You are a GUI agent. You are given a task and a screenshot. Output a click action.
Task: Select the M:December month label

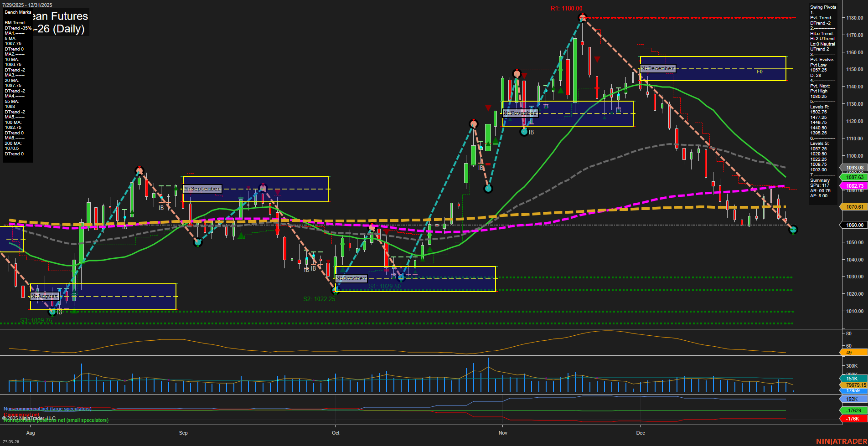tap(657, 67)
